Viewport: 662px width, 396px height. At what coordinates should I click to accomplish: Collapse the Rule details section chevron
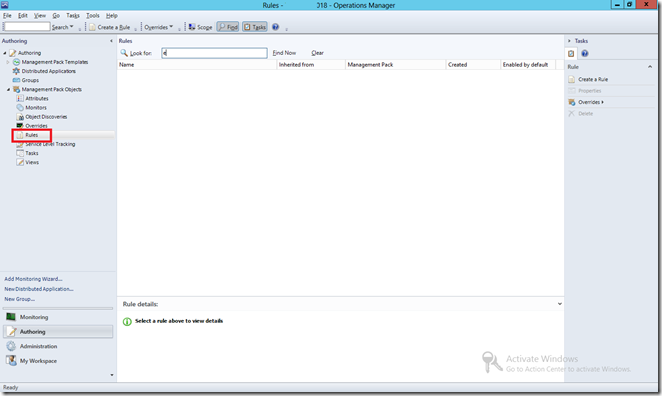559,304
